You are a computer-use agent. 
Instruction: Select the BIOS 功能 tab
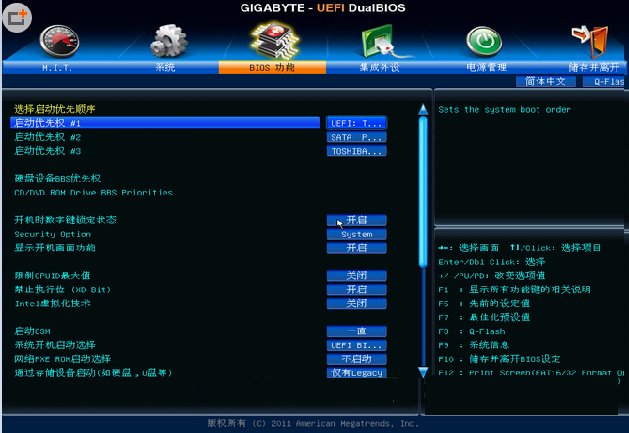tap(272, 67)
